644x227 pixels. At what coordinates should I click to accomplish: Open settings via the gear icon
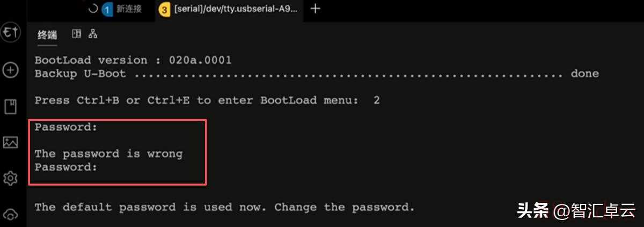tap(11, 178)
